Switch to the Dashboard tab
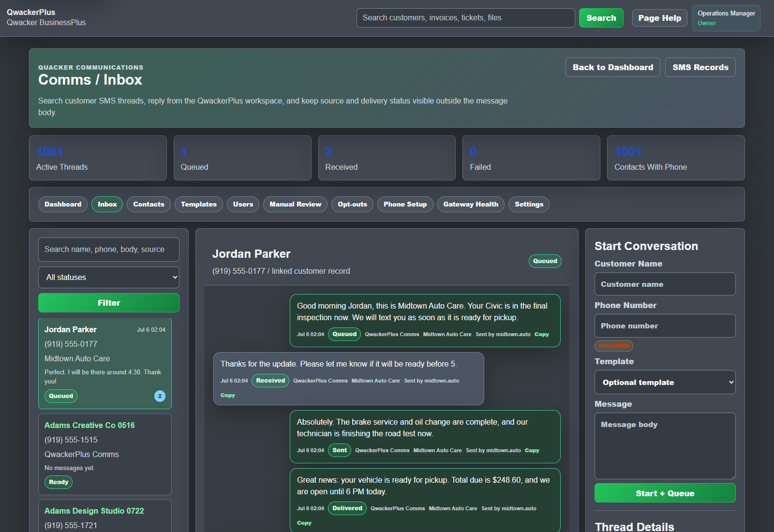Image resolution: width=774 pixels, height=532 pixels. point(63,204)
